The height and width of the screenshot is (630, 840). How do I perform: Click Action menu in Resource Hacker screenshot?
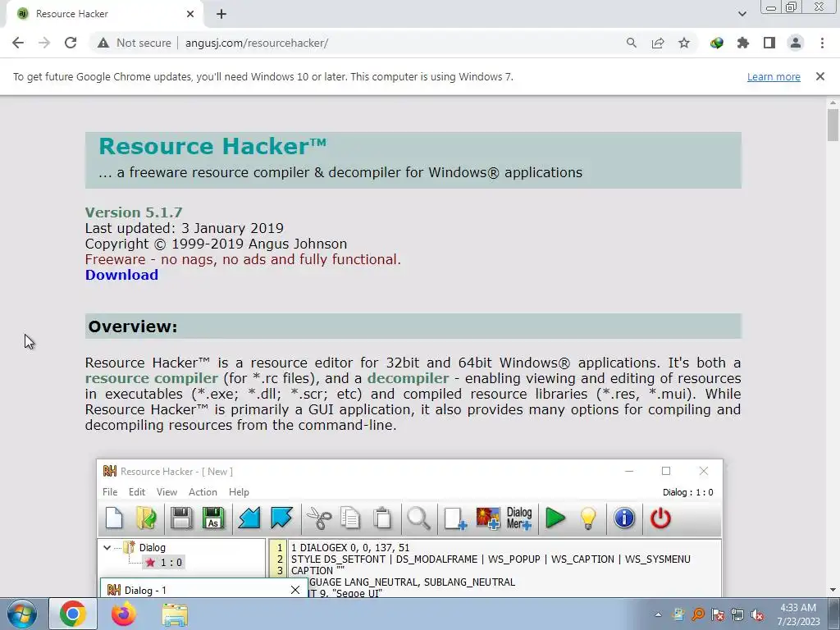coord(203,492)
